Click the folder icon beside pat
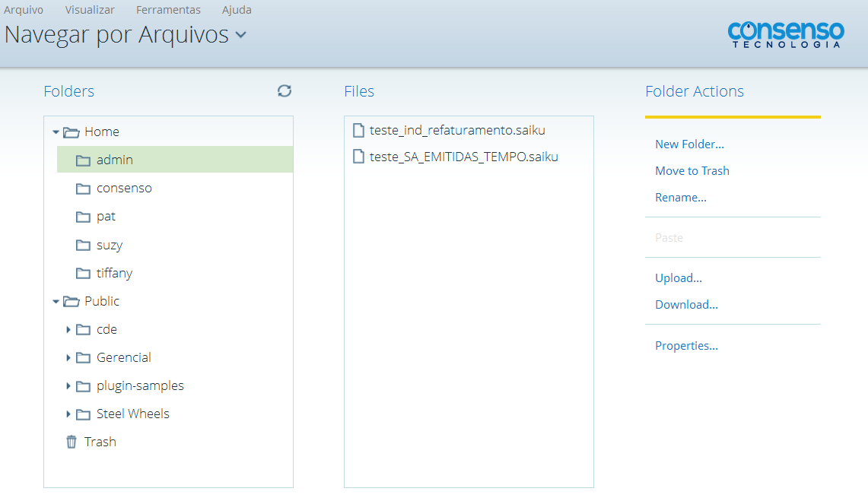Screen dimensions: 868x501 (83, 216)
